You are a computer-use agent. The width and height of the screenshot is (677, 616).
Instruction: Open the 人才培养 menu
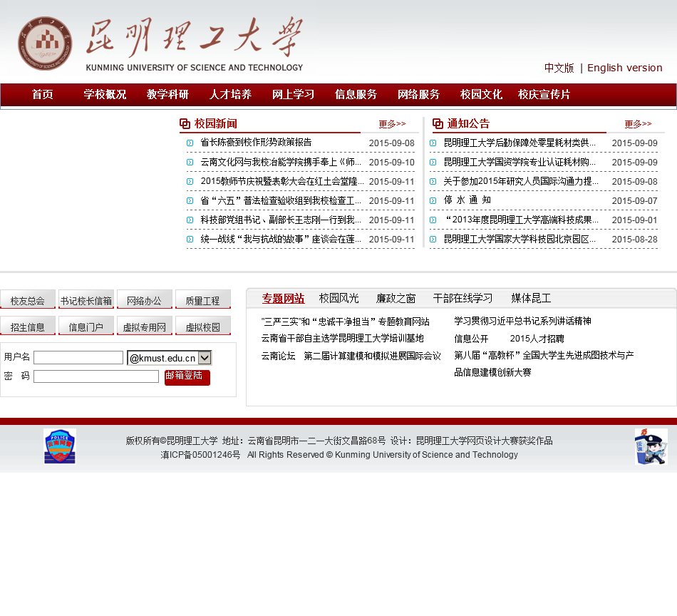coord(231,94)
